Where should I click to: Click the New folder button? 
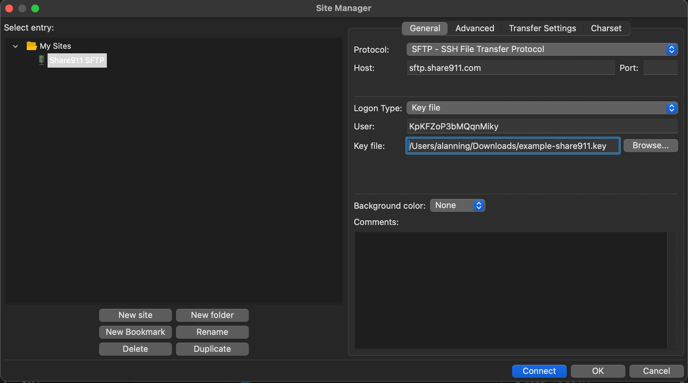pos(212,315)
